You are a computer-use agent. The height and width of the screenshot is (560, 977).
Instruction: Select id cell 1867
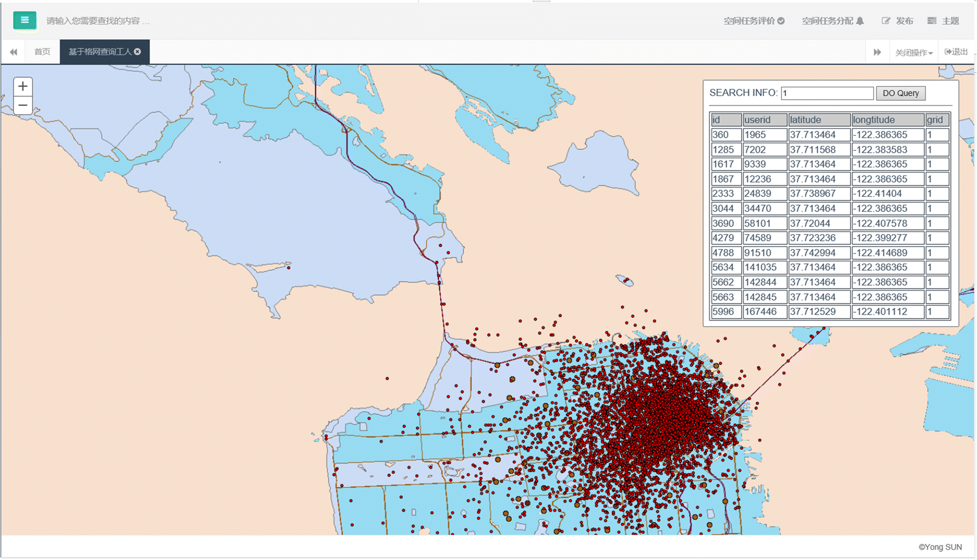point(726,179)
